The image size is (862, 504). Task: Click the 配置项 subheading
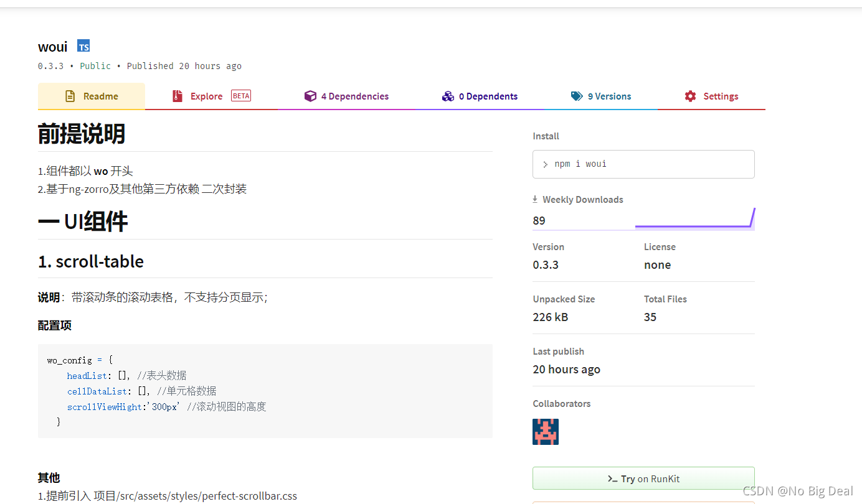tap(55, 325)
